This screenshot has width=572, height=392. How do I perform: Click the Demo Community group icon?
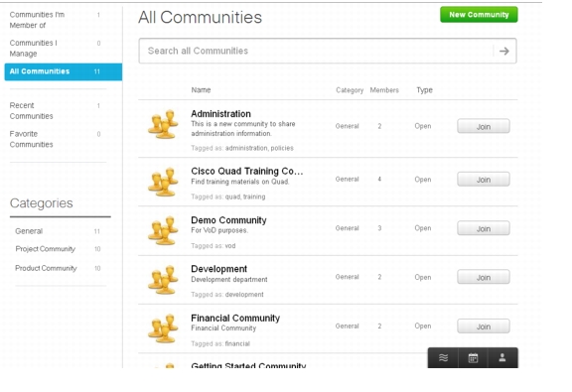pyautogui.click(x=163, y=230)
